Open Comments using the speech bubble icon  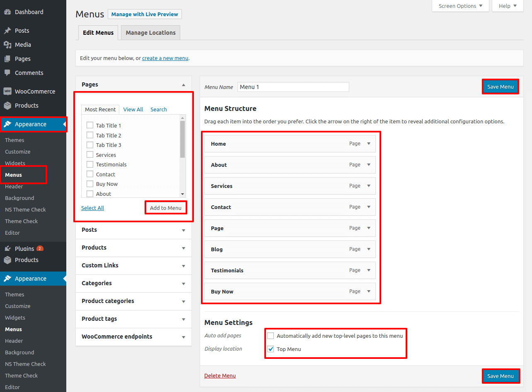coord(8,72)
